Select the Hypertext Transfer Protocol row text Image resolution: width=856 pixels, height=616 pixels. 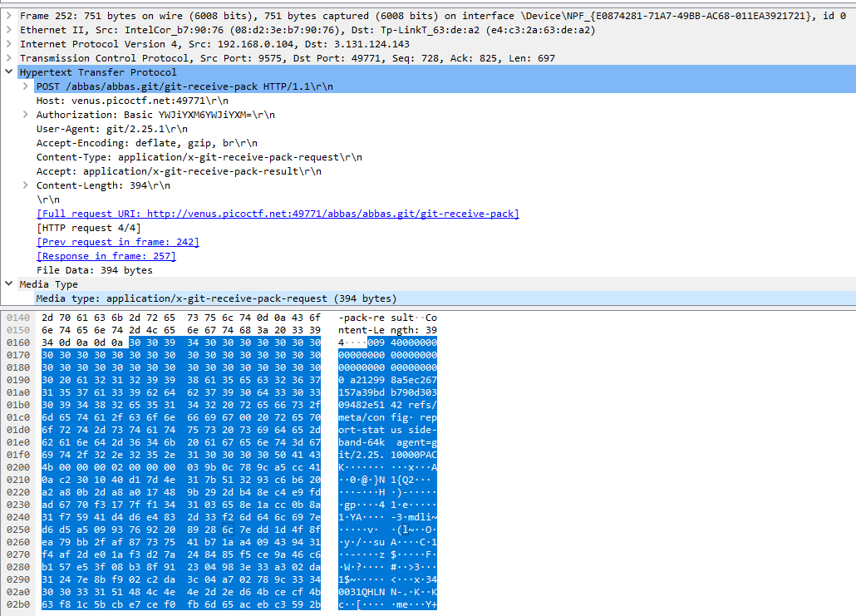click(x=98, y=72)
